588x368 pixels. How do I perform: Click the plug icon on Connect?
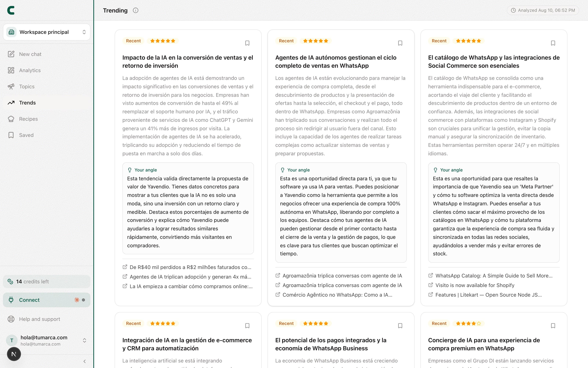click(11, 300)
